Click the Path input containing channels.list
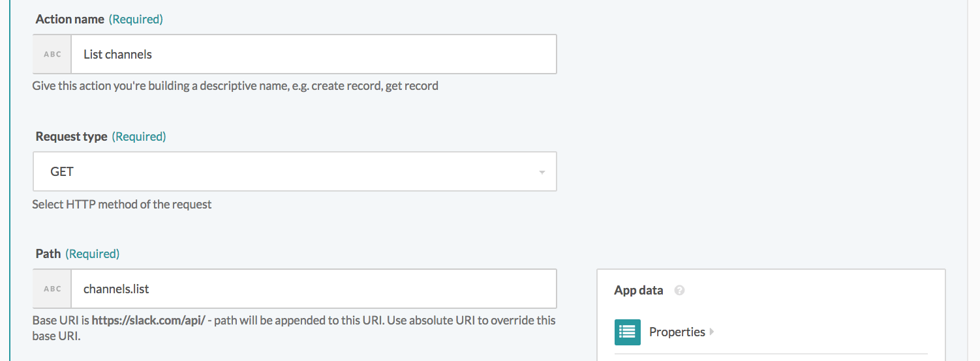 pyautogui.click(x=313, y=289)
